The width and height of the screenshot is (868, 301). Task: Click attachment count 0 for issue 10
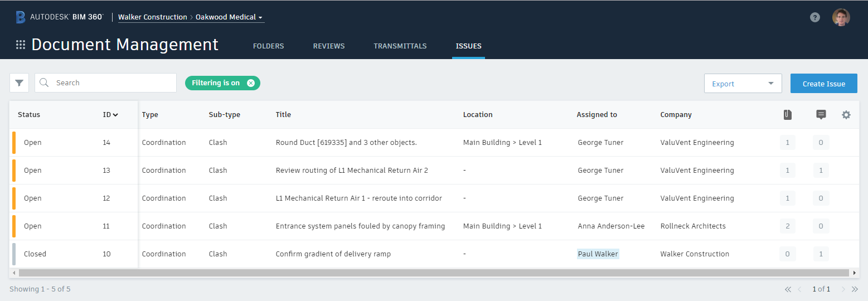click(787, 254)
